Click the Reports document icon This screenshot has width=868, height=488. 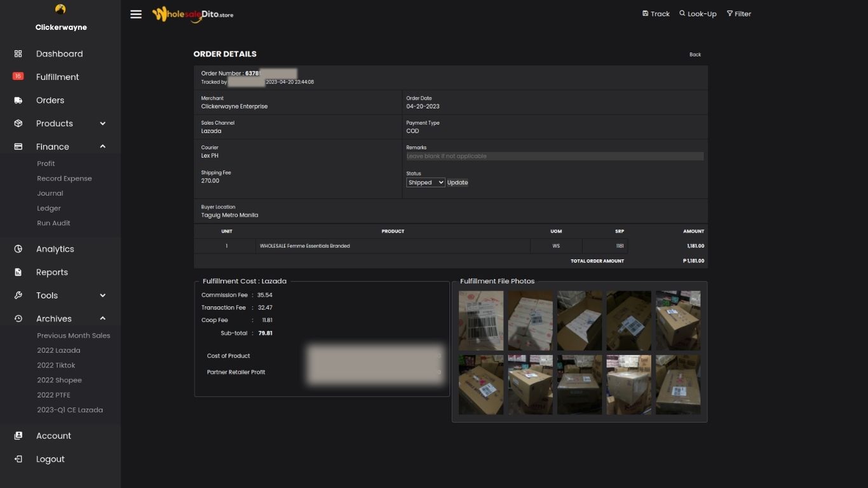tap(18, 272)
